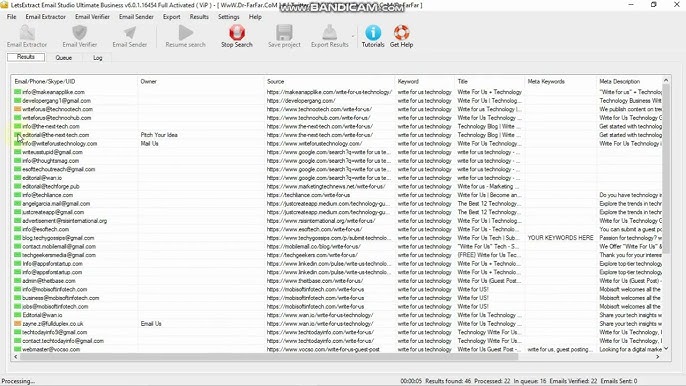Click the YOUR KEYWORDS HERE meta keywords cell
This screenshot has width=686, height=386.
click(560, 238)
